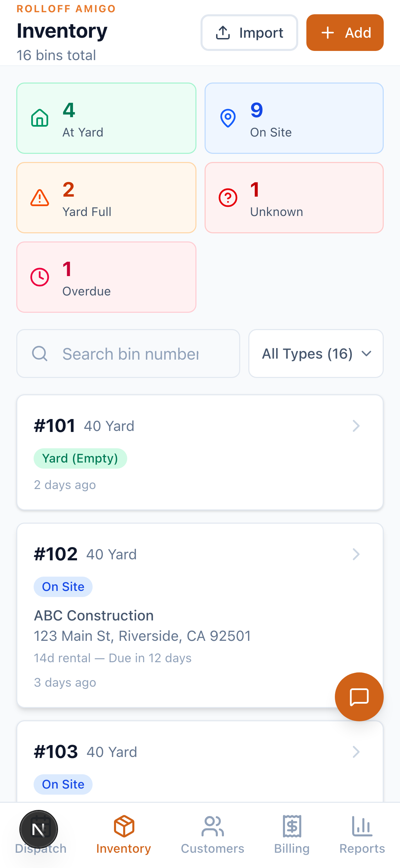The width and height of the screenshot is (400, 868).
Task: Switch to the Customers tab
Action: (212, 835)
